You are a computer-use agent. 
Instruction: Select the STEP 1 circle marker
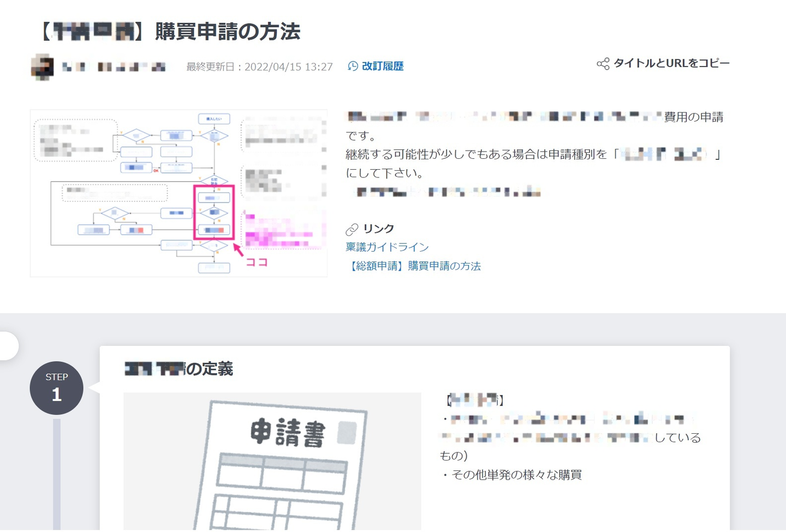[57, 388]
